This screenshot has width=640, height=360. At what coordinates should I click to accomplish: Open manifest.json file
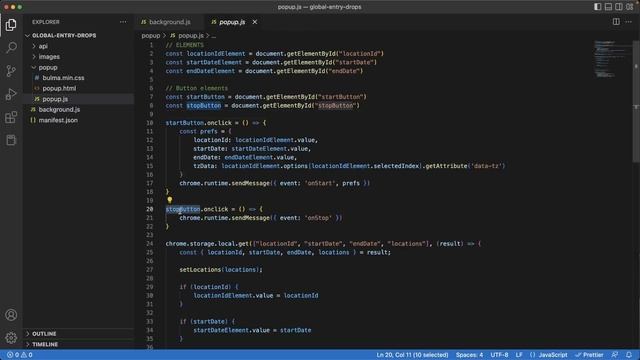(58, 120)
